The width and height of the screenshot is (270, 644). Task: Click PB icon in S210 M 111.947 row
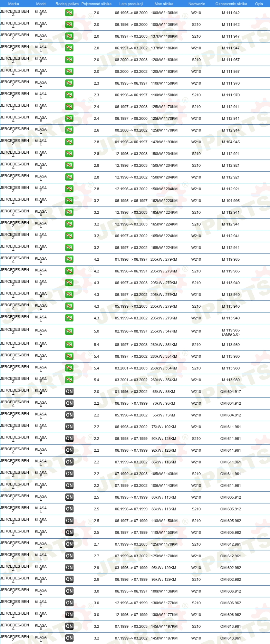[69, 36]
